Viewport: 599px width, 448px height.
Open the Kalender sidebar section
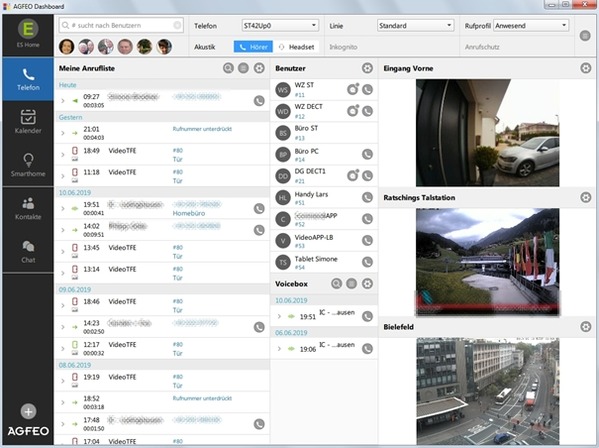pos(28,122)
